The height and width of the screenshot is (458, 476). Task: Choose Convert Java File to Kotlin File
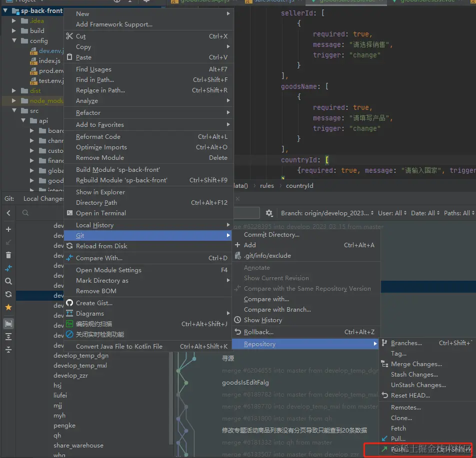(x=149, y=346)
